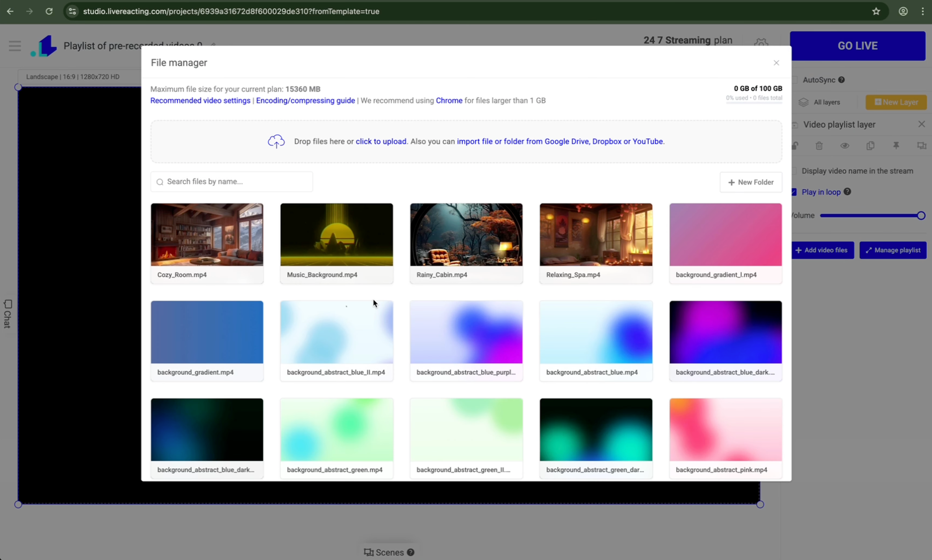
Task: Click the pin layer icon
Action: coord(896,146)
